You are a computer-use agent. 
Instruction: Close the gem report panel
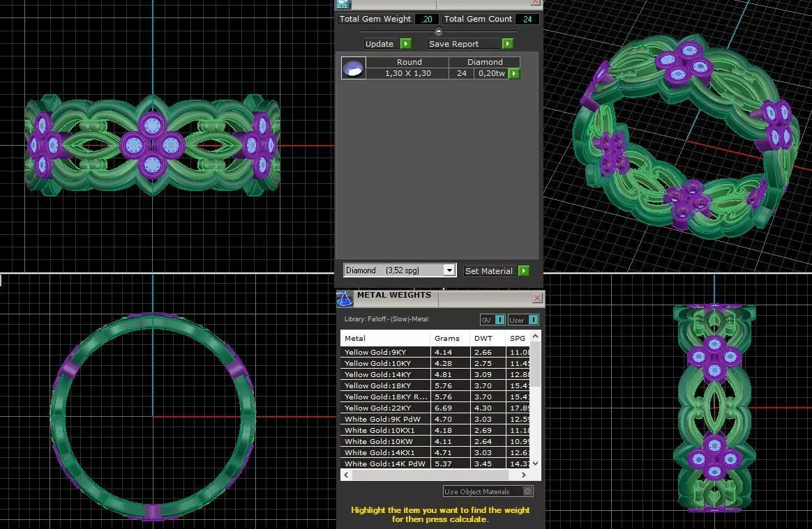(x=536, y=3)
